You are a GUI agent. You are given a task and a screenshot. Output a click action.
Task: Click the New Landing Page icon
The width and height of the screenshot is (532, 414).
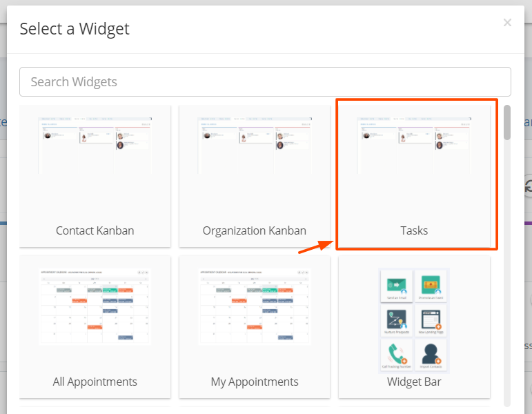[431, 319]
